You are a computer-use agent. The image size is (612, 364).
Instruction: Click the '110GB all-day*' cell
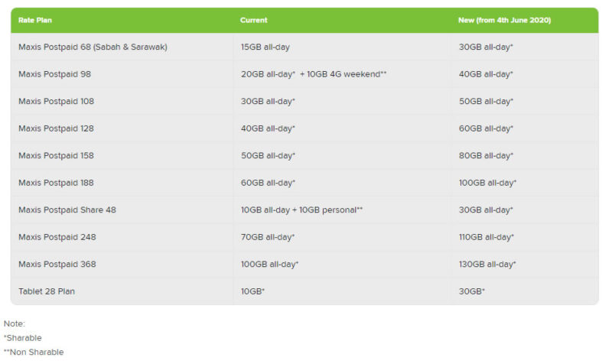click(487, 237)
